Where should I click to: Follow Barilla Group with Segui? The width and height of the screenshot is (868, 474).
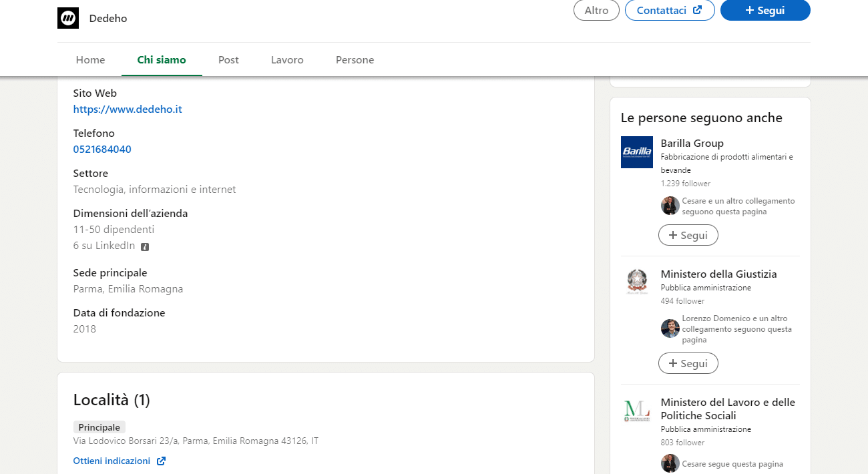688,235
